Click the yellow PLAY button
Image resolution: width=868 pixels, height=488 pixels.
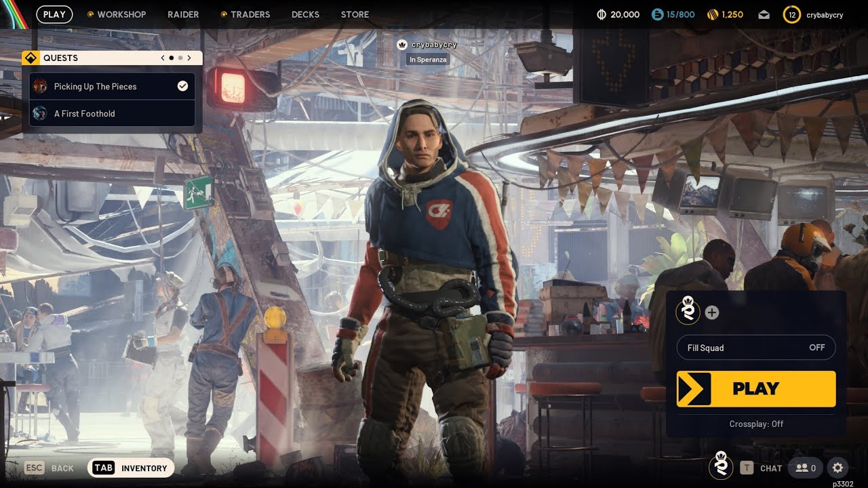(x=756, y=388)
